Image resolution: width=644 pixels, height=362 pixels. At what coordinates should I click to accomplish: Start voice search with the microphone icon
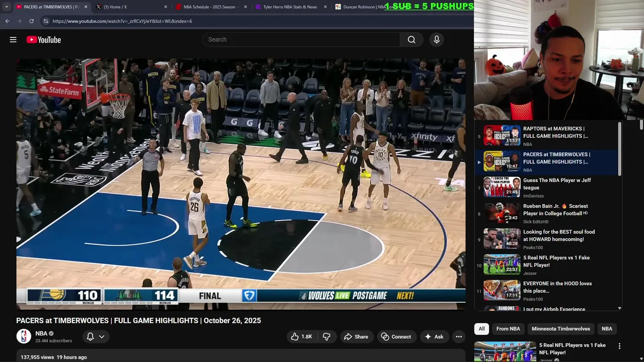437,40
